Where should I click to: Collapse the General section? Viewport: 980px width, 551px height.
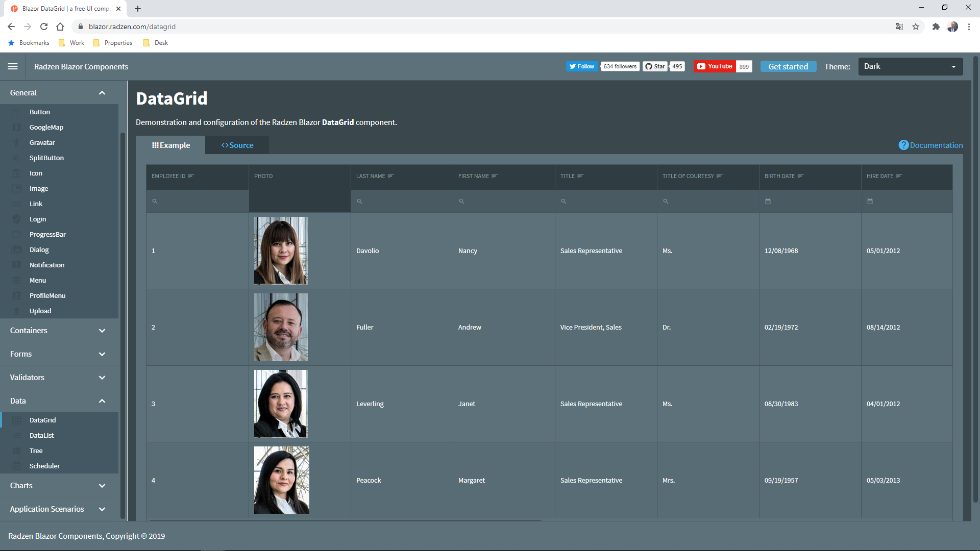click(x=102, y=92)
